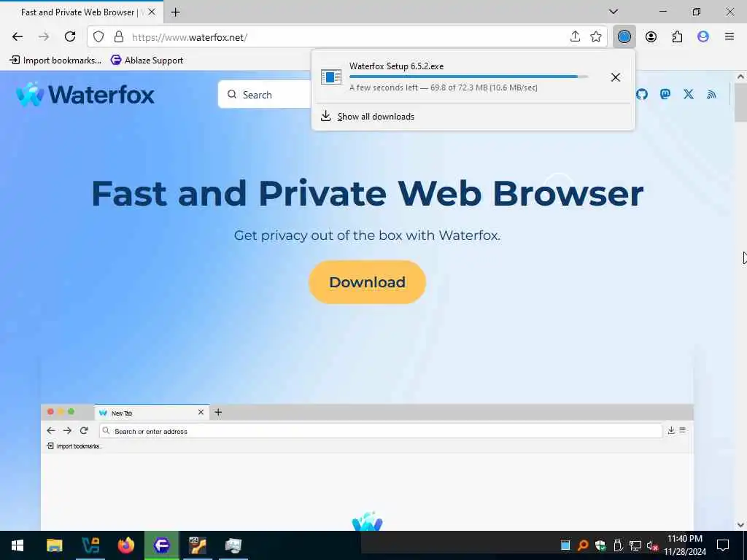747x560 pixels.
Task: Open a new tab with plus
Action: (175, 12)
